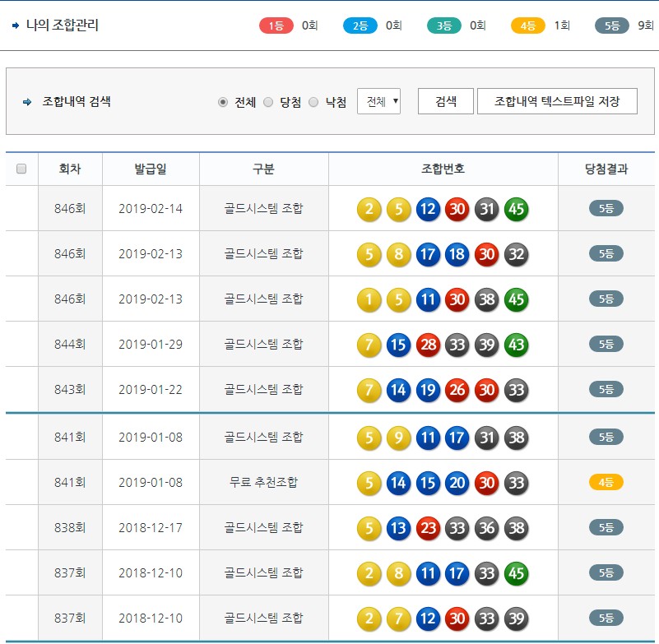Click the orange 4등 result badge for 무료 추천조합
This screenshot has height=644, width=659.
[x=606, y=482]
